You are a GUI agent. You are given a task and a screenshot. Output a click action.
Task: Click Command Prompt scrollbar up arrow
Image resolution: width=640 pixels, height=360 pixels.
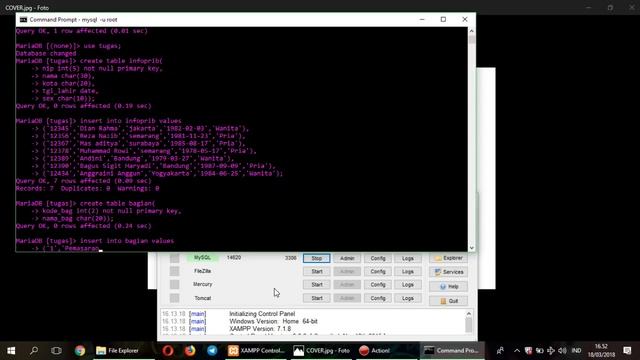point(471,31)
